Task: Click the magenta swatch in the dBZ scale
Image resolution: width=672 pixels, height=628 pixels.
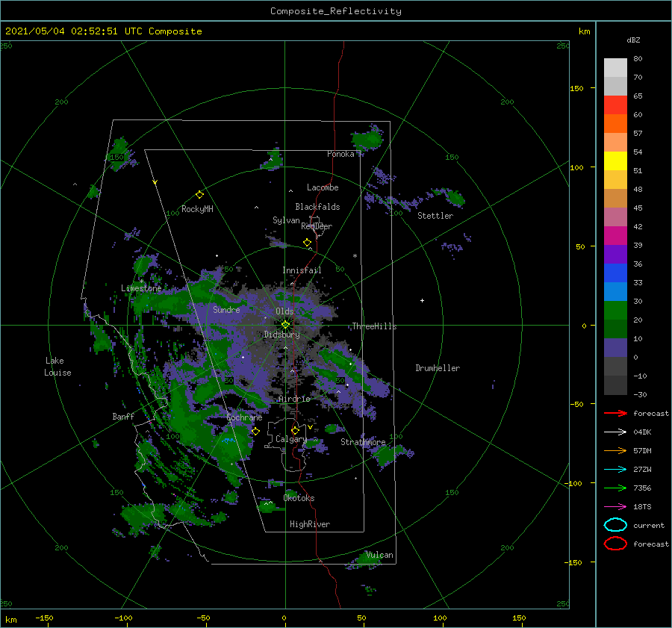Action: tap(615, 236)
